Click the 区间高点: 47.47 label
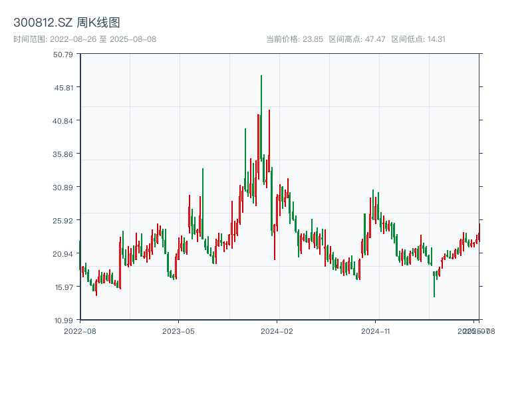This screenshot has height=399, width=532. [x=357, y=39]
